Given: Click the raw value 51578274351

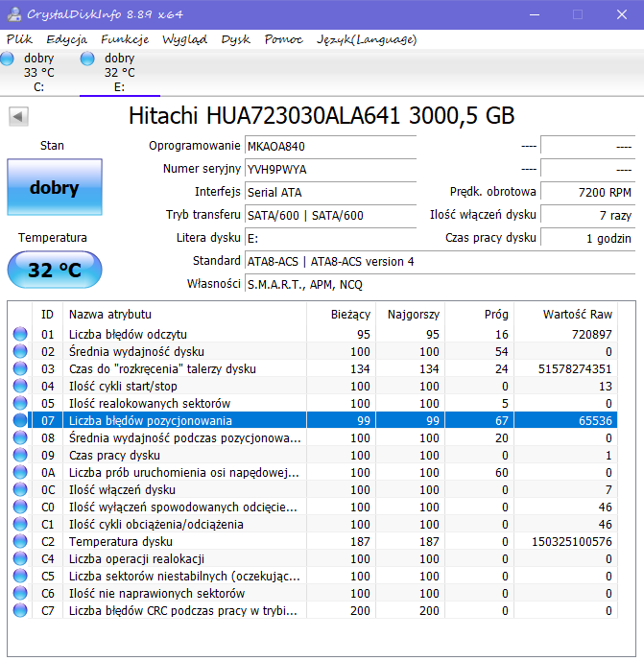Looking at the screenshot, I should pos(574,368).
